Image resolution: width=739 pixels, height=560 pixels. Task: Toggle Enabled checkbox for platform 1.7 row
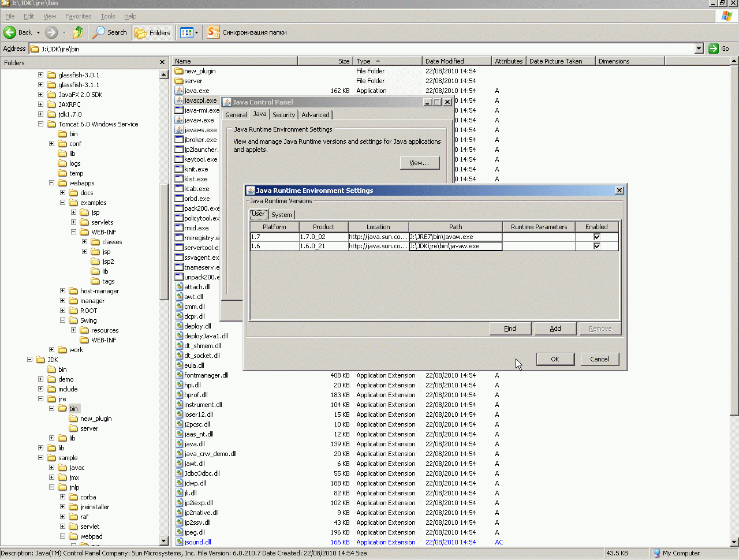click(x=596, y=237)
